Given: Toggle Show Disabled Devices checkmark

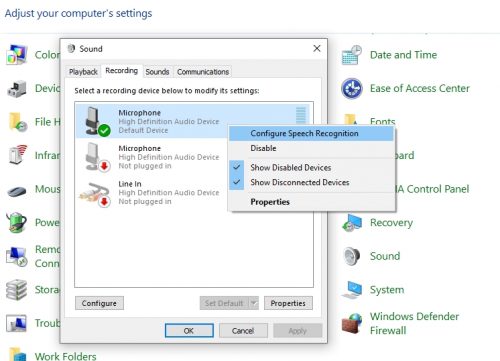Looking at the screenshot, I should click(237, 167).
